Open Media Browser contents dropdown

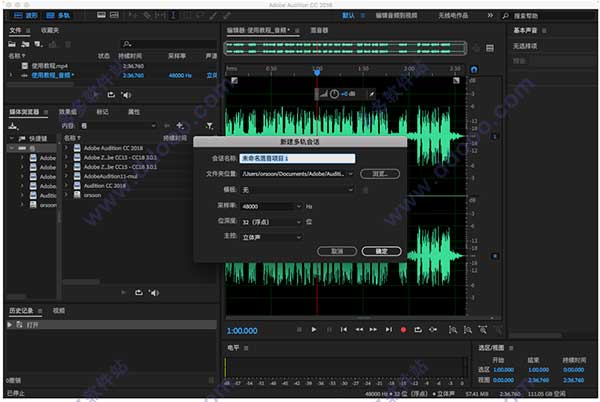118,125
